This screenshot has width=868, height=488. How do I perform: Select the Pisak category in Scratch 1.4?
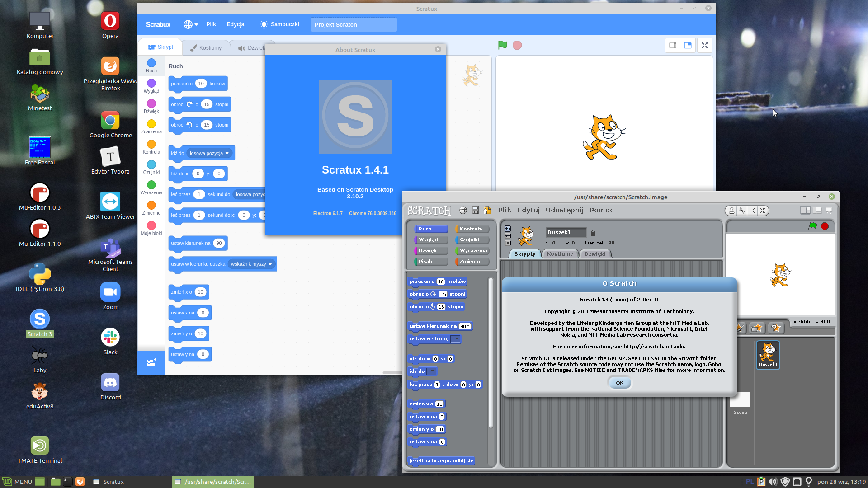(x=431, y=262)
